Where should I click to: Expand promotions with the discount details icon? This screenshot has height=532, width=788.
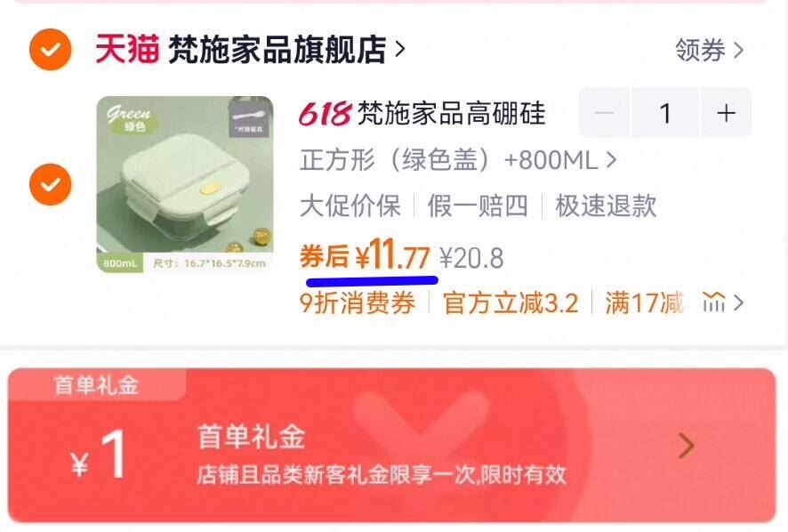pyautogui.click(x=723, y=302)
